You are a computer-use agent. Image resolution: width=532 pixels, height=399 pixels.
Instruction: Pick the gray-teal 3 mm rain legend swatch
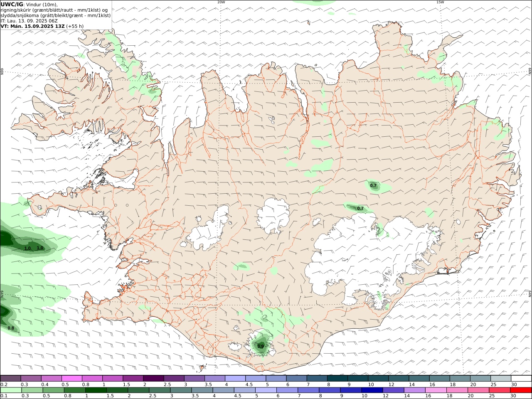181,390
